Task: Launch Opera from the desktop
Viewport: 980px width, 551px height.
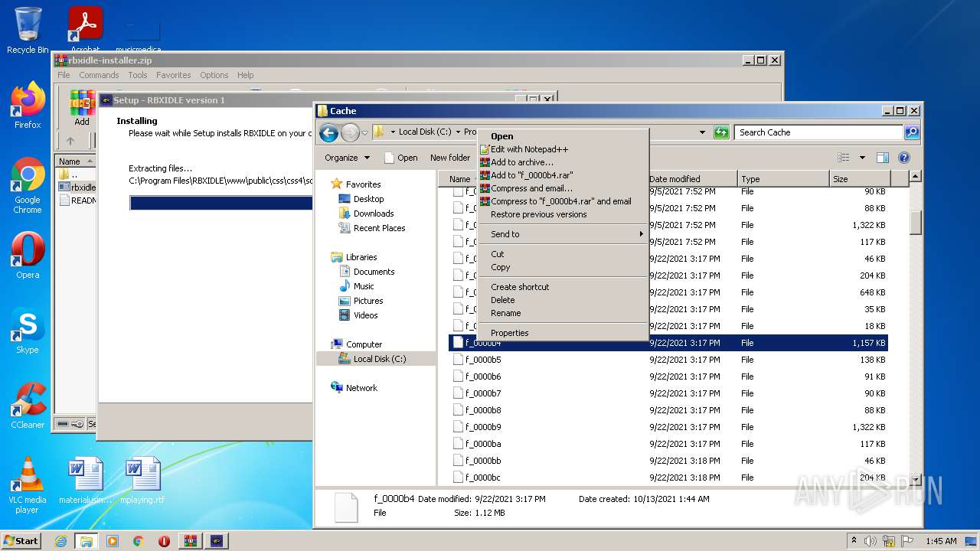Action: [28, 256]
